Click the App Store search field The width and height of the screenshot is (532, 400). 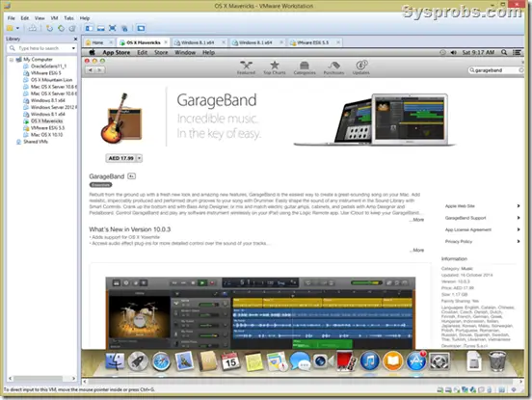click(x=495, y=70)
